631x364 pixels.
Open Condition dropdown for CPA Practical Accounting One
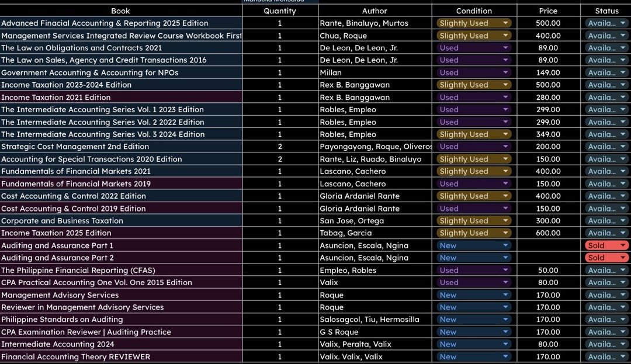474,282
